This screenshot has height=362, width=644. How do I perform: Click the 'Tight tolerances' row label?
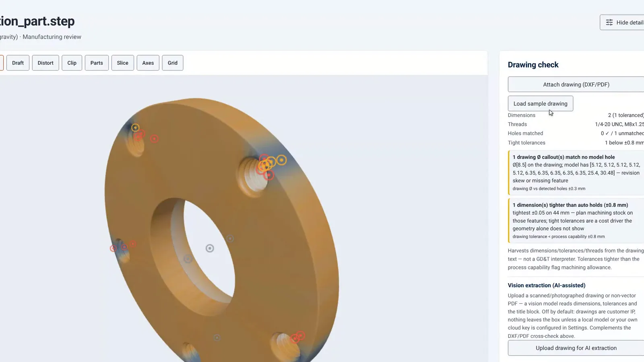pyautogui.click(x=526, y=143)
